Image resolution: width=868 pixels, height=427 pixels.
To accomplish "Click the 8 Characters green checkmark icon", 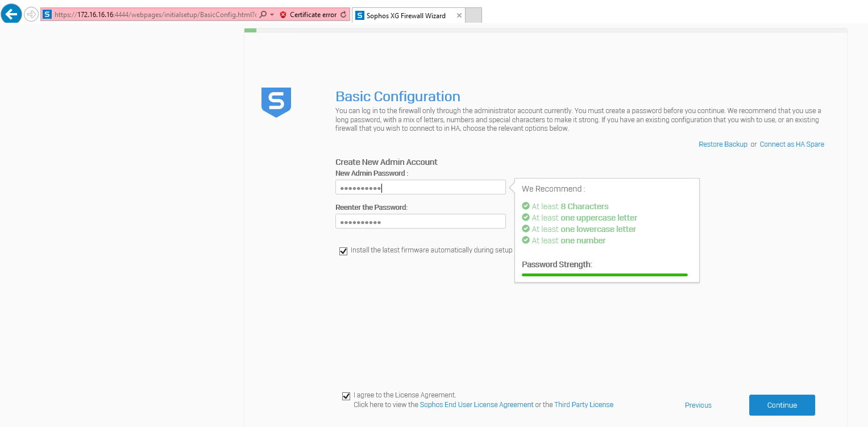I will [526, 206].
